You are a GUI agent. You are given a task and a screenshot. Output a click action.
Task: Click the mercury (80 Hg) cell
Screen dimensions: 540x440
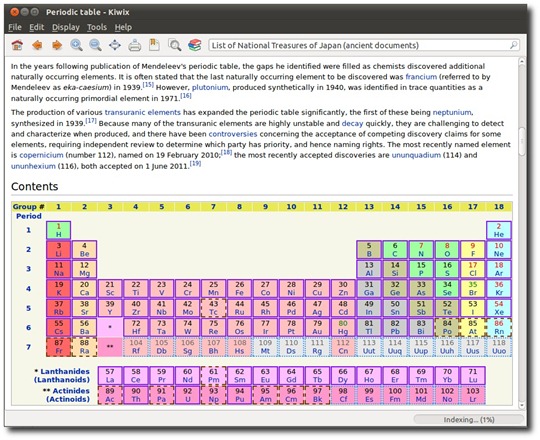pyautogui.click(x=343, y=327)
